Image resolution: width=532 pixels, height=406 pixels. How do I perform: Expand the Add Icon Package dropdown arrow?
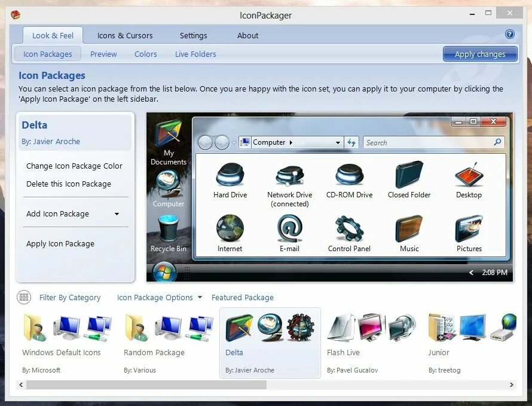pyautogui.click(x=117, y=214)
